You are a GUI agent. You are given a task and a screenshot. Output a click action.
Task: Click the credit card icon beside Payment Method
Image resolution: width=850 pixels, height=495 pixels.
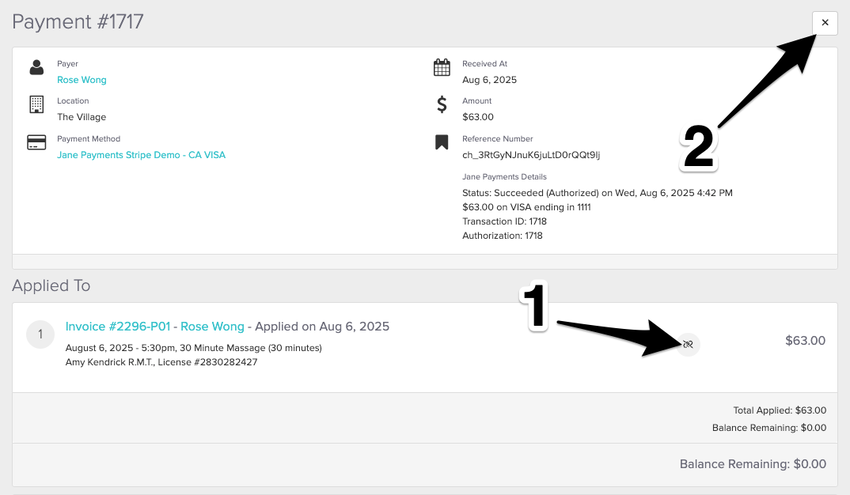point(37,143)
